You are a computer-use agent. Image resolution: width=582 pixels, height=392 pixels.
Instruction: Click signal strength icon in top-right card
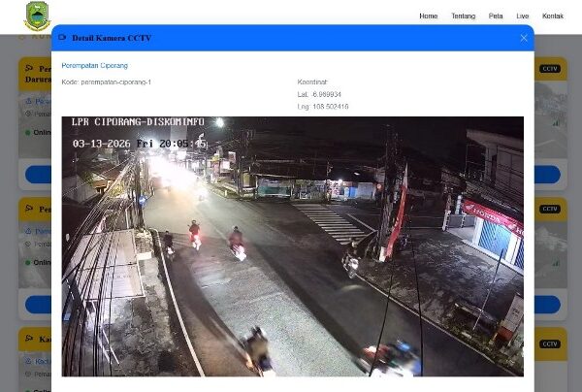pos(556,123)
